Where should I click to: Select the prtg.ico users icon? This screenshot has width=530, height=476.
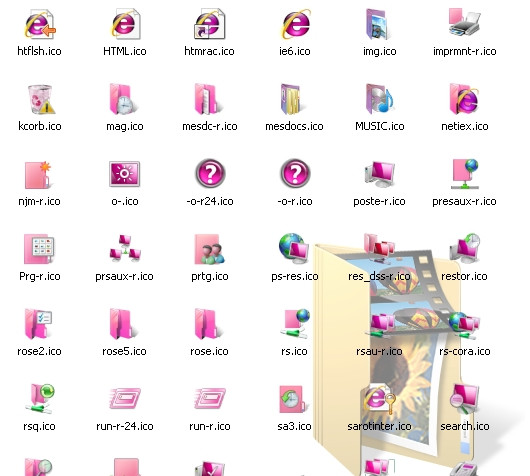(209, 249)
